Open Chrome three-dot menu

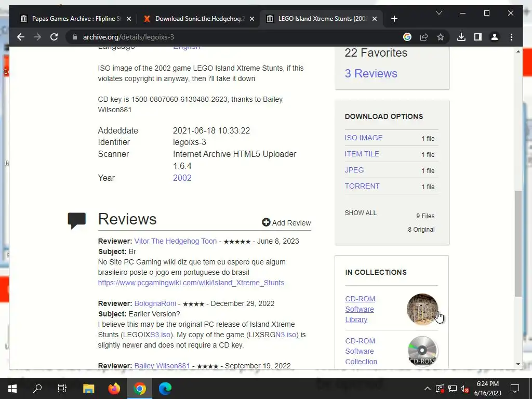pyautogui.click(x=511, y=37)
